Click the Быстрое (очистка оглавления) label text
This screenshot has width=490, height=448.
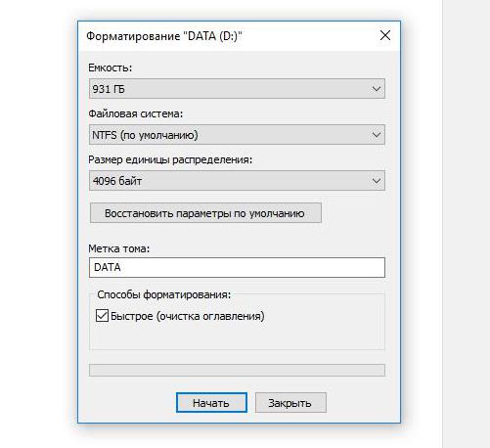tap(188, 316)
